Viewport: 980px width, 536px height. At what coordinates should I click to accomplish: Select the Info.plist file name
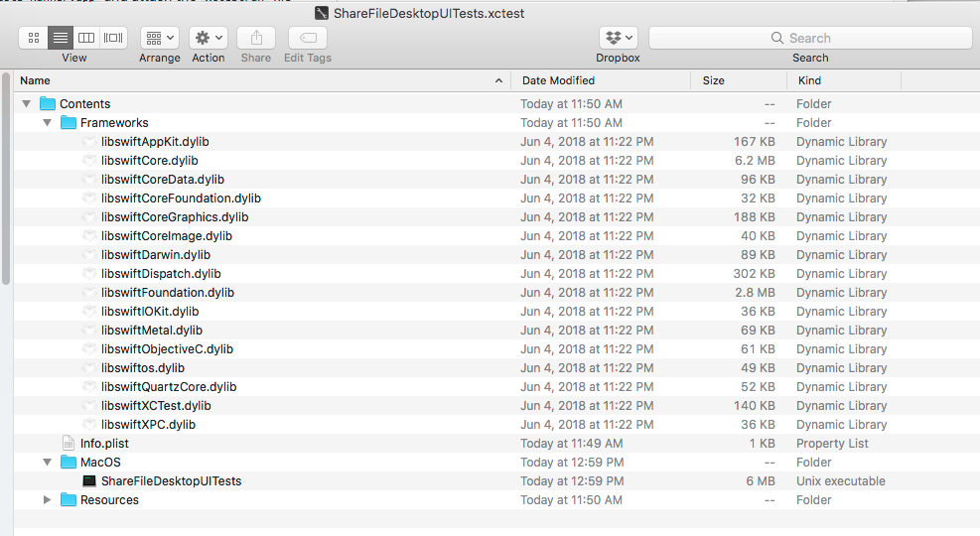[104, 443]
